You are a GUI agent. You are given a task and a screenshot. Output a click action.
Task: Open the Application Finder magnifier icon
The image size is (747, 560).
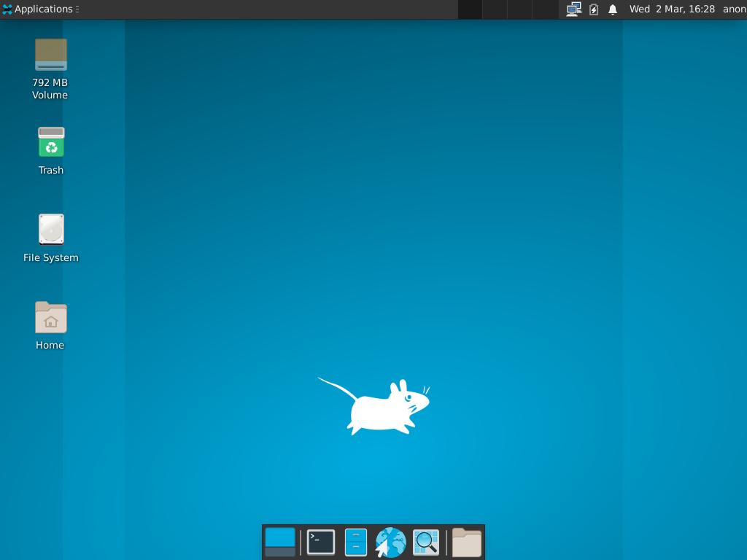[x=426, y=542]
